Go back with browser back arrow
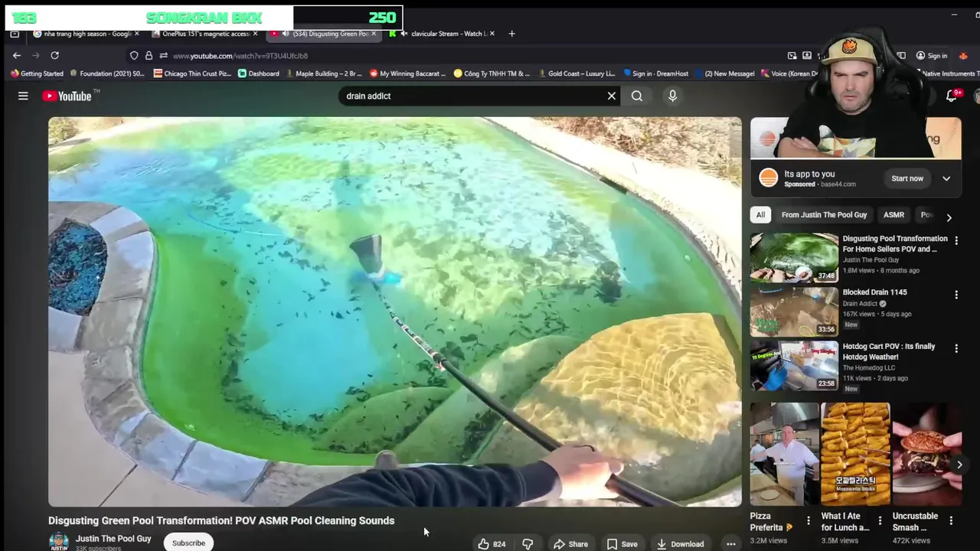Image resolution: width=980 pixels, height=551 pixels. click(17, 55)
